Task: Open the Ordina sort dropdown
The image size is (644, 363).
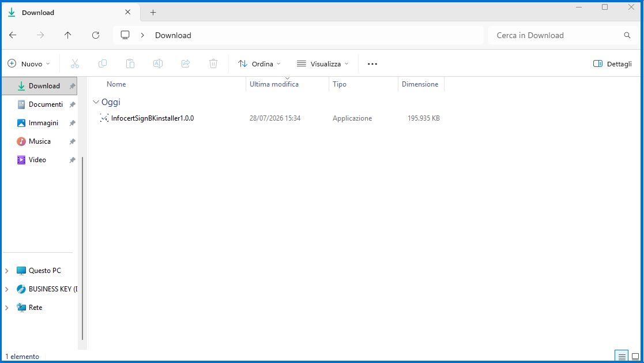Action: (259, 63)
